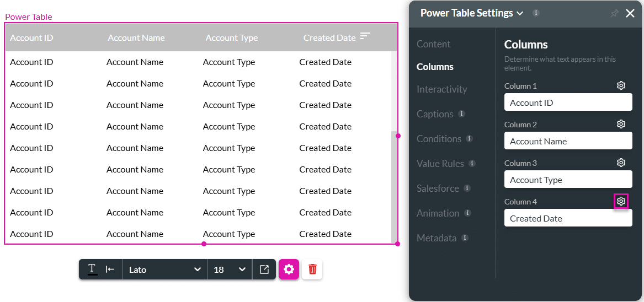
Task: Select the Value Rules section
Action: 440,164
